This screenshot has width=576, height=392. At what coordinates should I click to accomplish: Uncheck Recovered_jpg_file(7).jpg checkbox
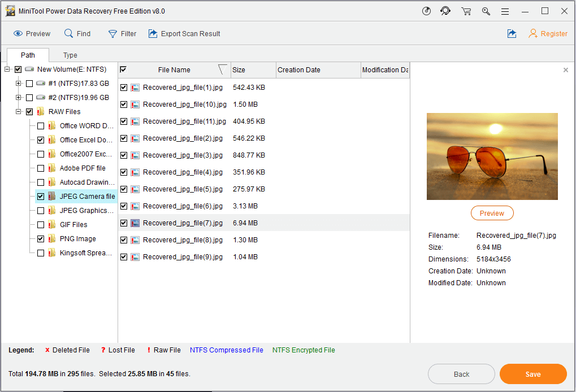pyautogui.click(x=124, y=223)
